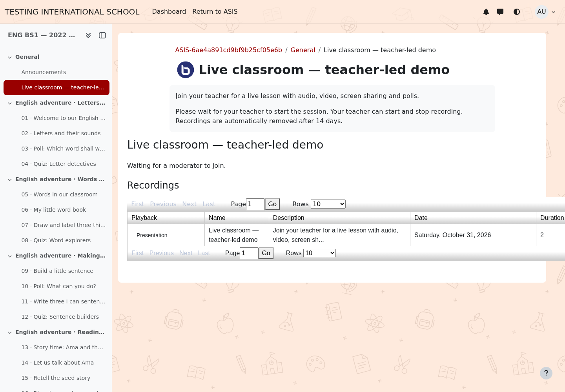Viewport: 565px width, 392px height.
Task: Open the Testing International School home link
Action: [72, 12]
